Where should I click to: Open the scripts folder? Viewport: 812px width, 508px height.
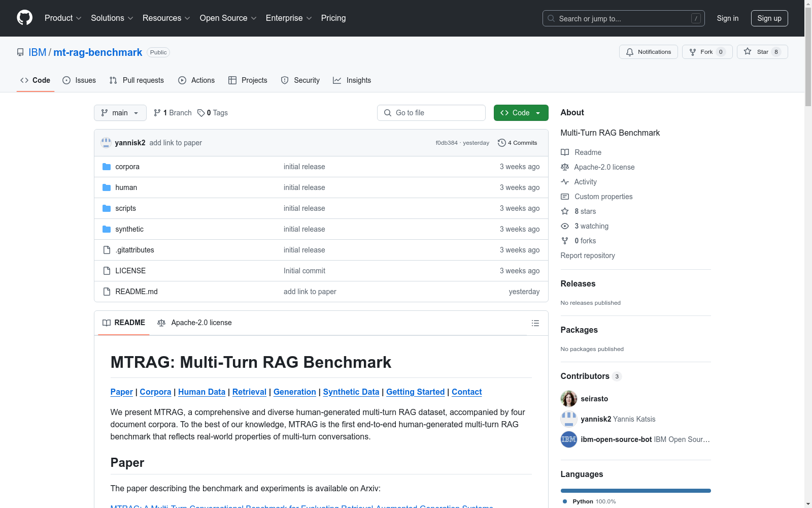(x=125, y=208)
